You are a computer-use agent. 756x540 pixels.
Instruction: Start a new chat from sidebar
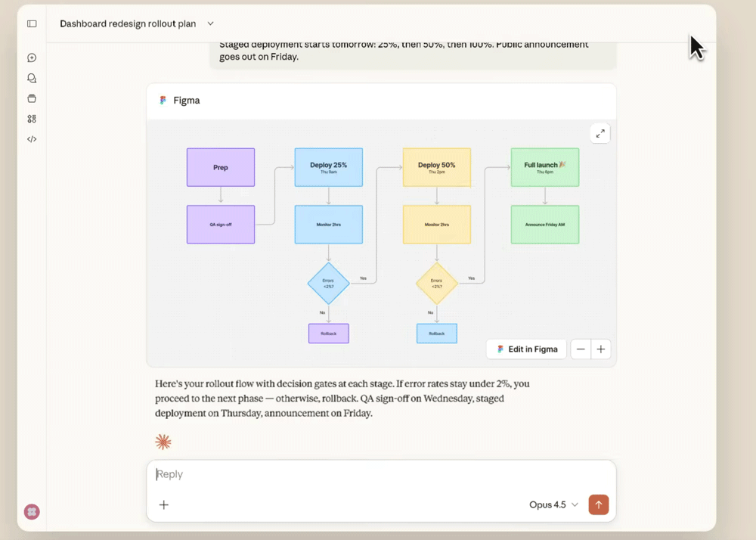point(32,57)
